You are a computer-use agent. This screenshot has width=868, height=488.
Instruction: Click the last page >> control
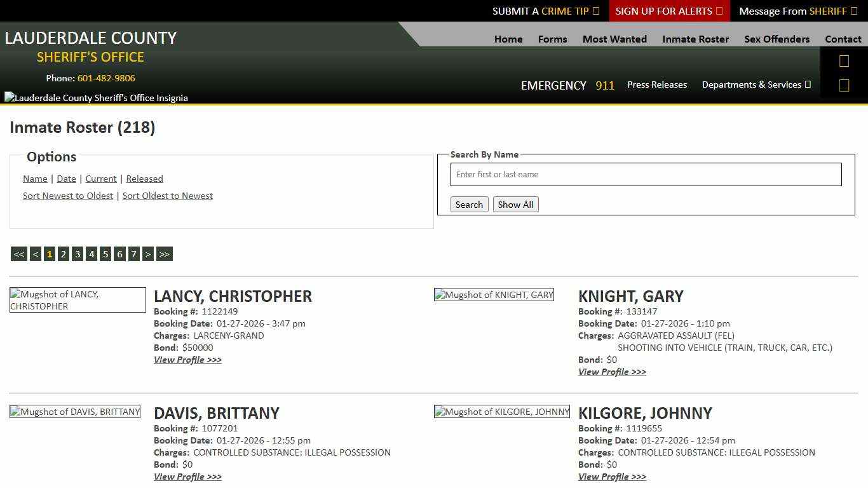164,254
